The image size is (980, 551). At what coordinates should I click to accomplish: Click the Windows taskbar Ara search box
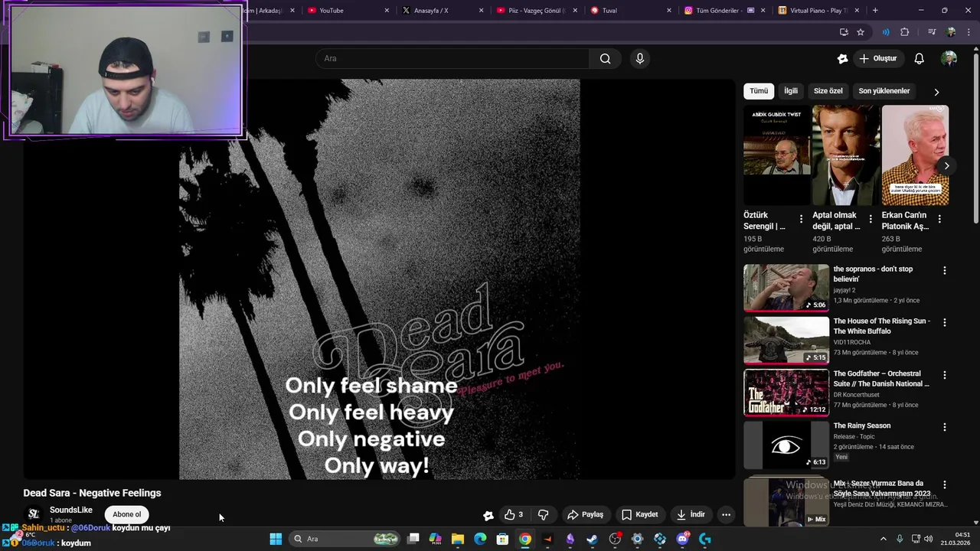pos(345,539)
